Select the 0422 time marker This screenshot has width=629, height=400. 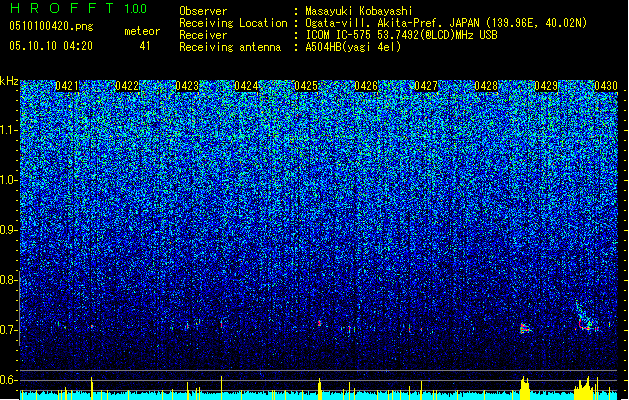pos(127,85)
